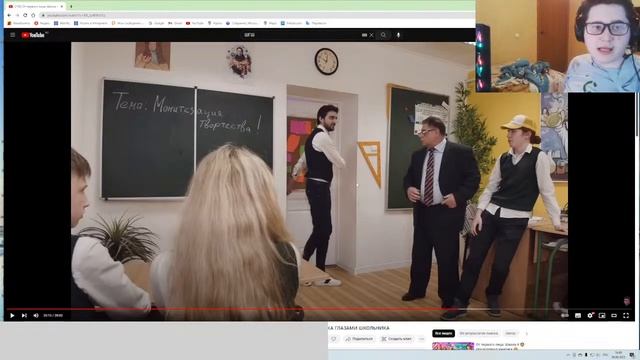Like the video with thumbs icon
This screenshot has height=360, width=640.
coord(334,339)
